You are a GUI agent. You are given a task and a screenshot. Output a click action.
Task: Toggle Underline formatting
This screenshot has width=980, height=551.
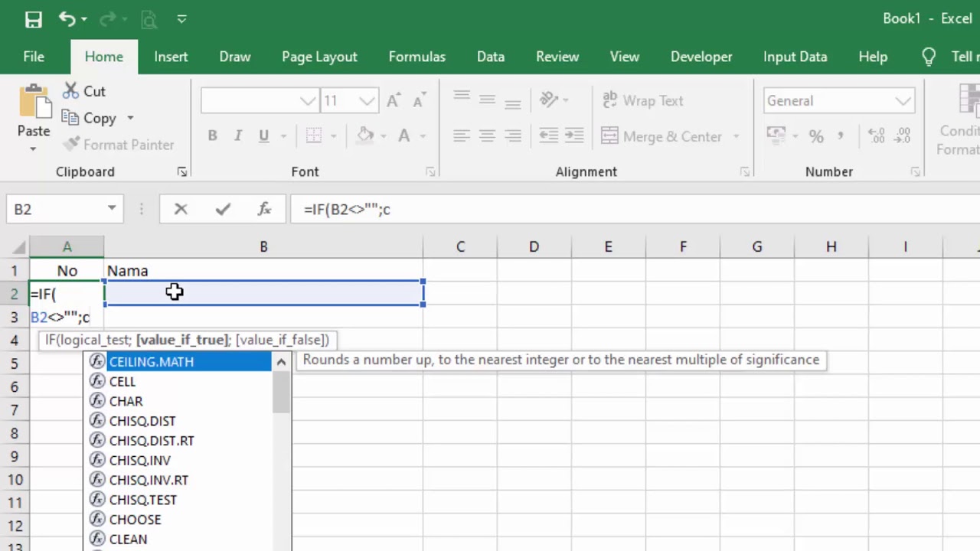263,136
